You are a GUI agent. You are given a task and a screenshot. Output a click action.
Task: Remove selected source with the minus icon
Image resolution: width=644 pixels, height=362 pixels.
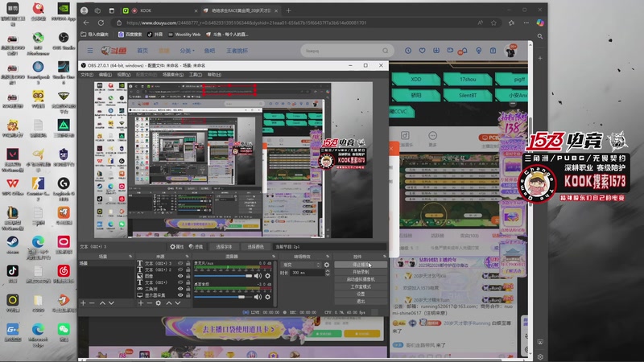[150, 303]
